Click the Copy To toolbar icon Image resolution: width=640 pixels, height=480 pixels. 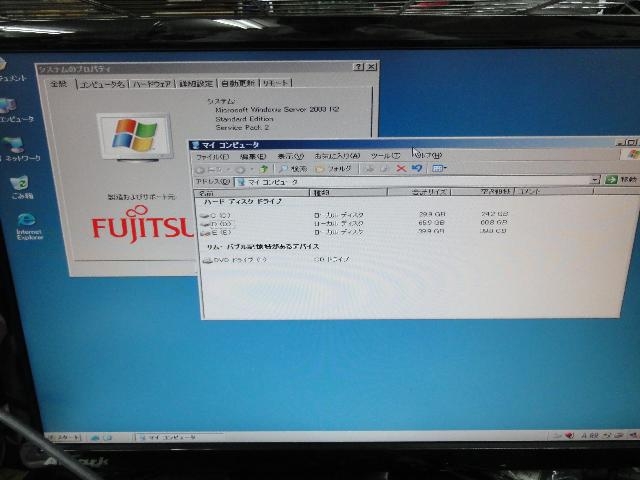click(x=384, y=169)
